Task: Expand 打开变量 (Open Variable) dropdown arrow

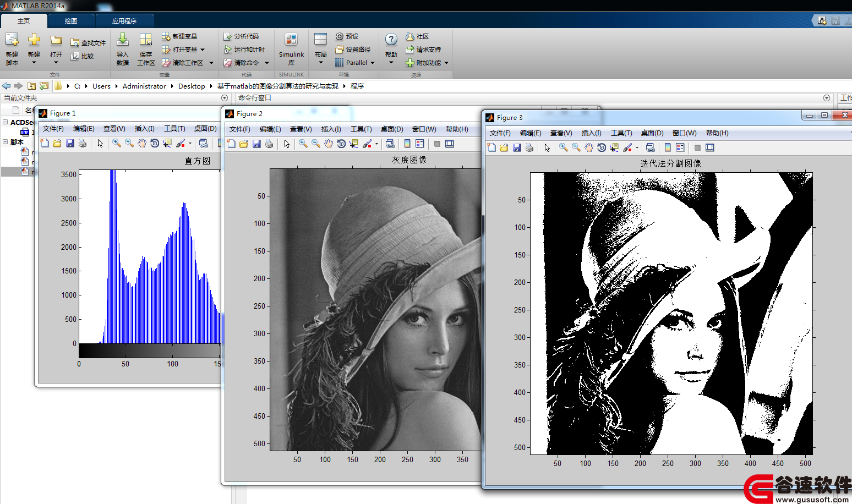Action: point(203,50)
